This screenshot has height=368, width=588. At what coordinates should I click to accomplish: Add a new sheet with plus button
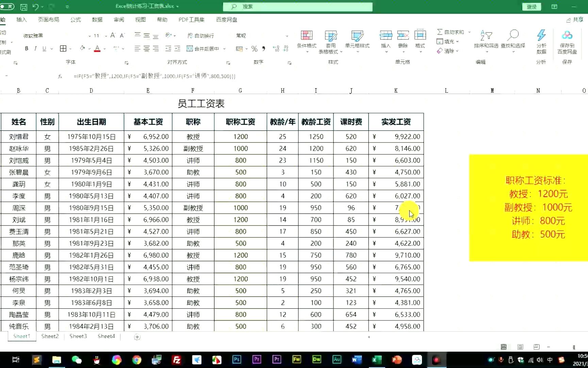(137, 337)
